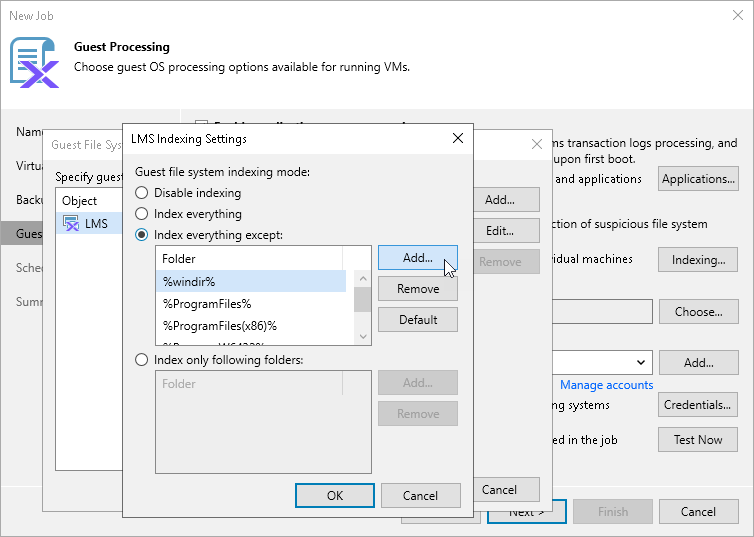Select the %windir% folder entry

pos(250,281)
